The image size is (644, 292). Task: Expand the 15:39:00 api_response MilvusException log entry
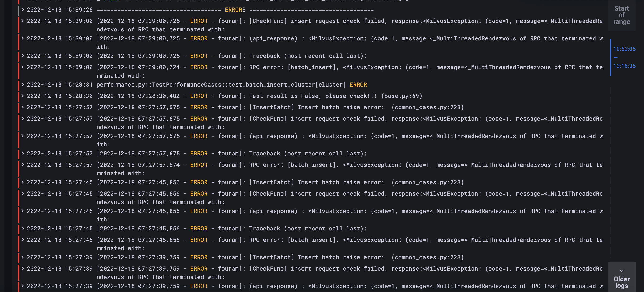coord(22,38)
